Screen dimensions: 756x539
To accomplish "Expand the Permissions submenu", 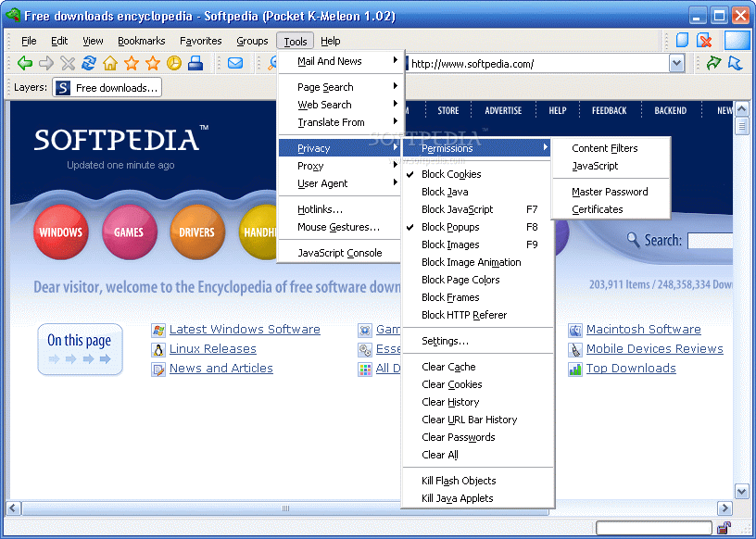I will [x=477, y=148].
